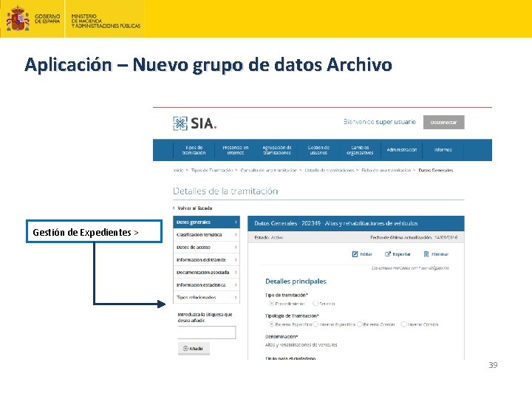Expand the Clasificación temática arrow

pyautogui.click(x=236, y=235)
